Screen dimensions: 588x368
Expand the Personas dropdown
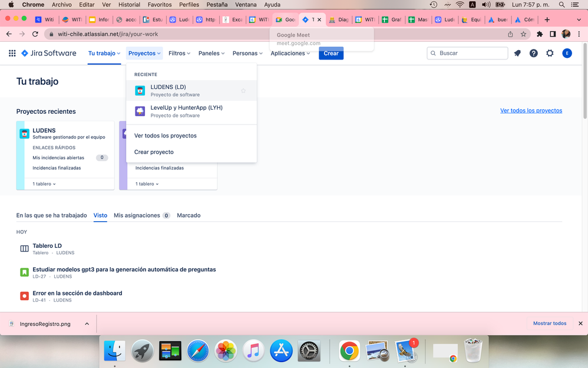(x=247, y=53)
